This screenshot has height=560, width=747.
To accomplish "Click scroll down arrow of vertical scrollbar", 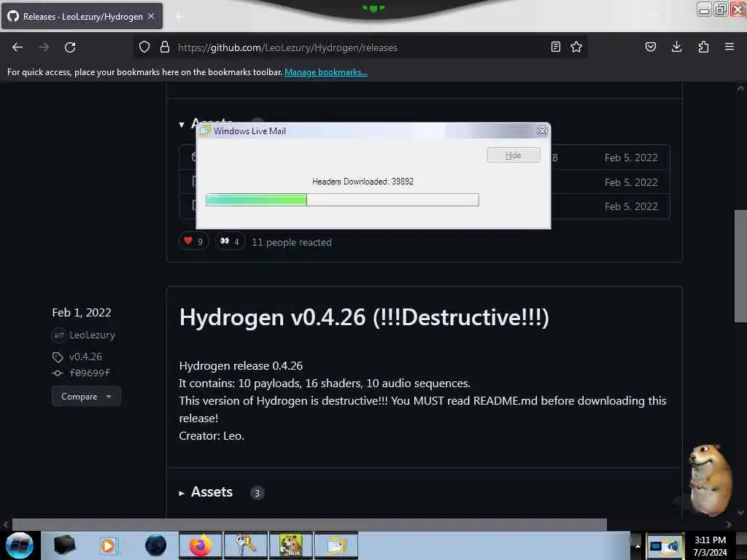I will (x=740, y=513).
